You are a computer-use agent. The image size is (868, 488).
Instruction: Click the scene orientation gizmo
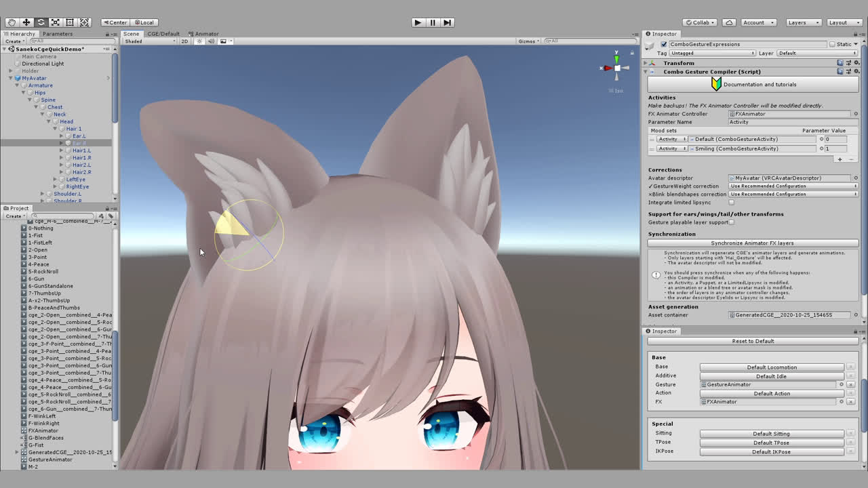pos(616,68)
